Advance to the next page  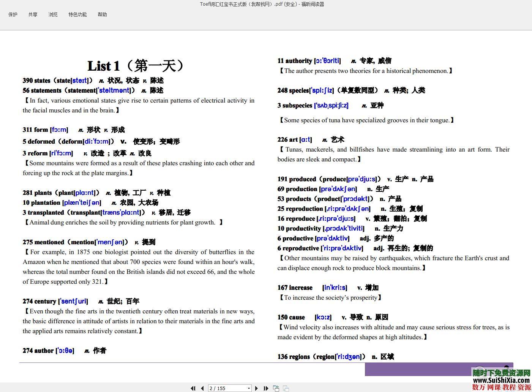[x=257, y=388]
